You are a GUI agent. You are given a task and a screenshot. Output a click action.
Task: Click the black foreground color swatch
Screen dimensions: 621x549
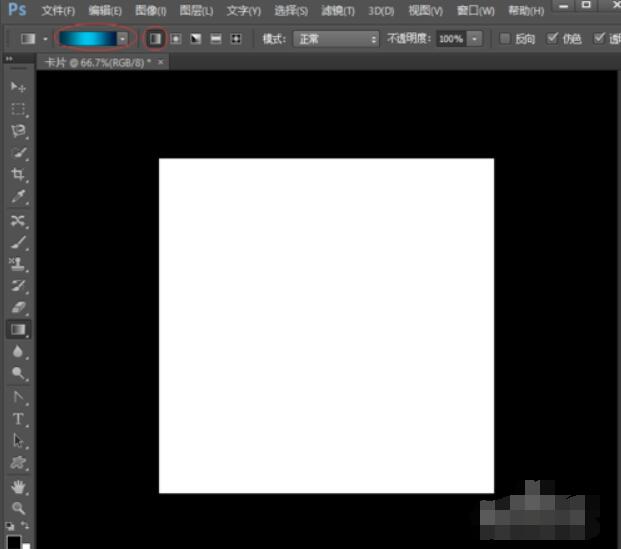coord(13,542)
